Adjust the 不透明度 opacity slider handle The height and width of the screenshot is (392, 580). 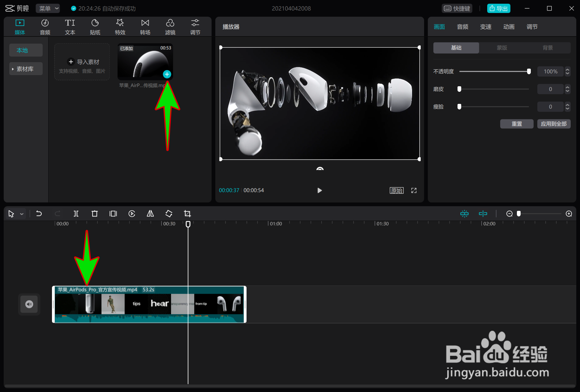[529, 71]
